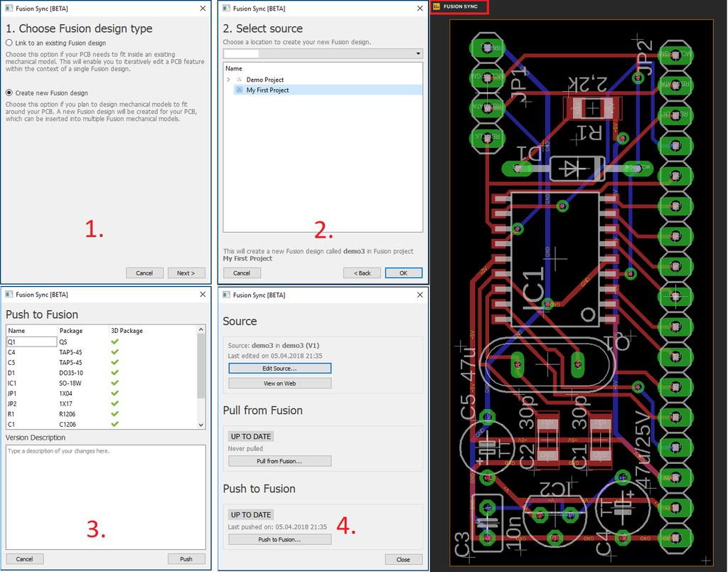The width and height of the screenshot is (728, 572).
Task: Select the C1 row in component list
Action: (102, 424)
